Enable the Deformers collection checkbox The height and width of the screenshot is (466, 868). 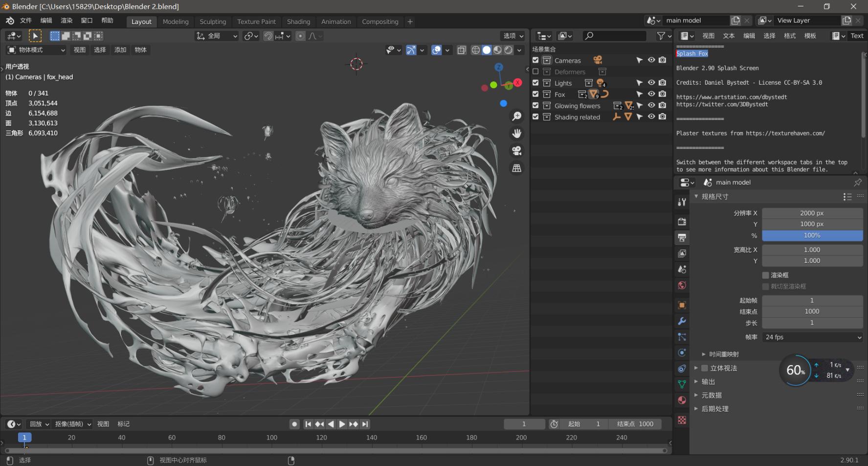535,71
